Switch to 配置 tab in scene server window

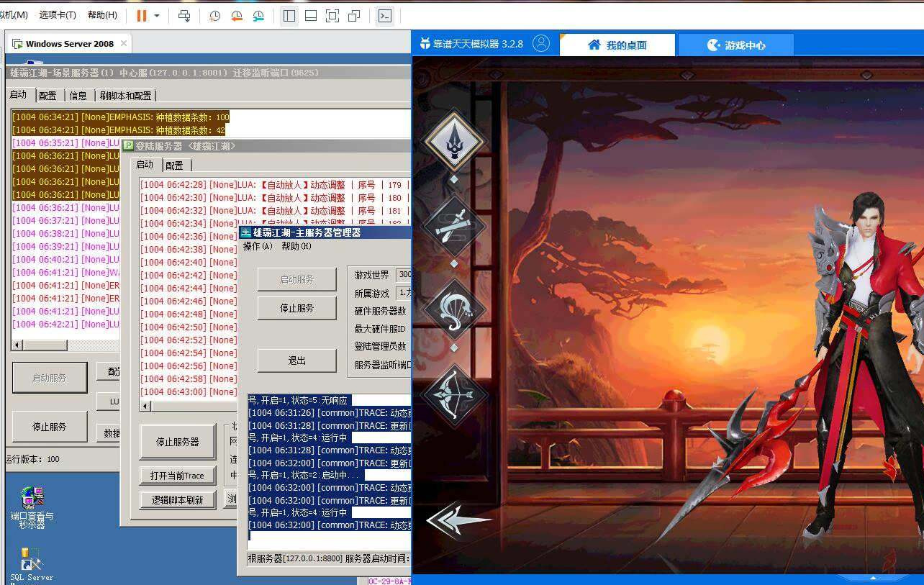tap(47, 95)
